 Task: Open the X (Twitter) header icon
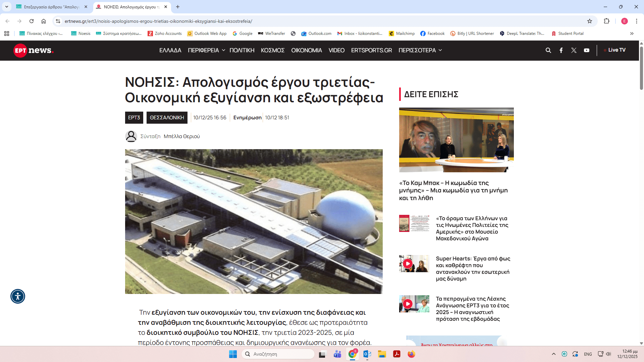pos(574,50)
